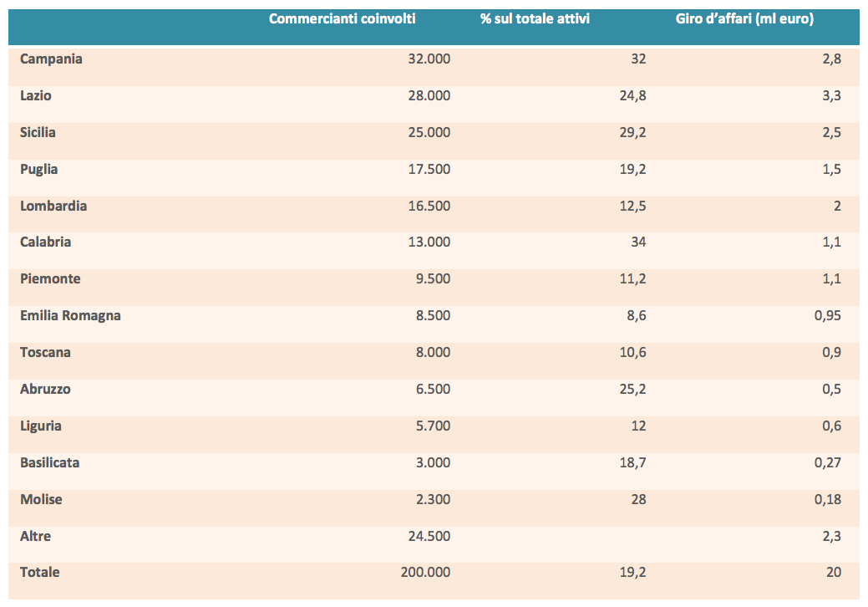Select Basilicata's turnover value 0,27

(827, 463)
